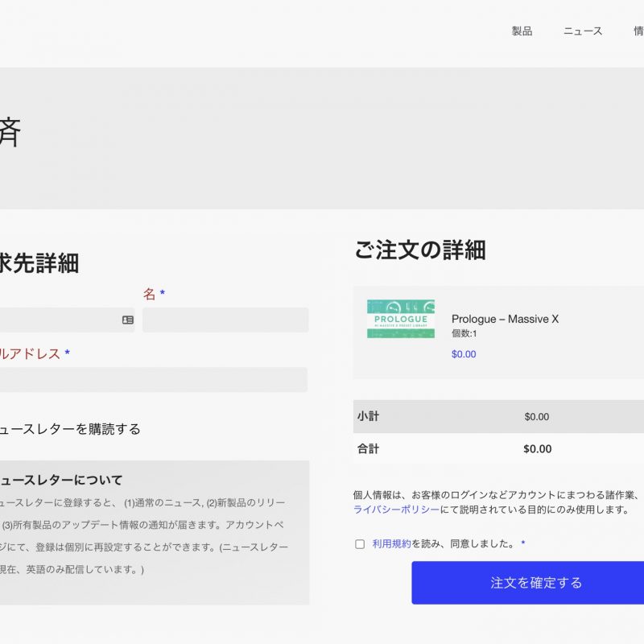Click the partially visible 情 nav item
Image resolution: width=644 pixels, height=644 pixels.
pyautogui.click(x=638, y=31)
